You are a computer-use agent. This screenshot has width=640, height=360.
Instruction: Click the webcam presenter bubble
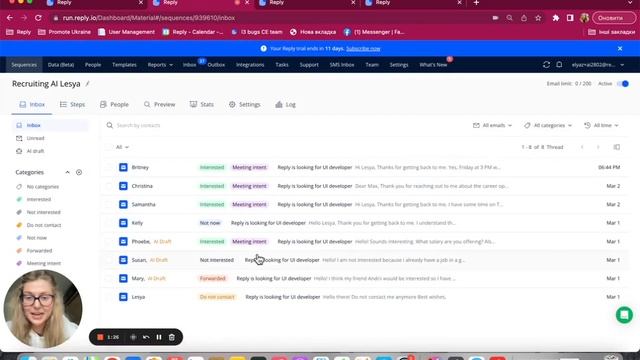pos(42,309)
